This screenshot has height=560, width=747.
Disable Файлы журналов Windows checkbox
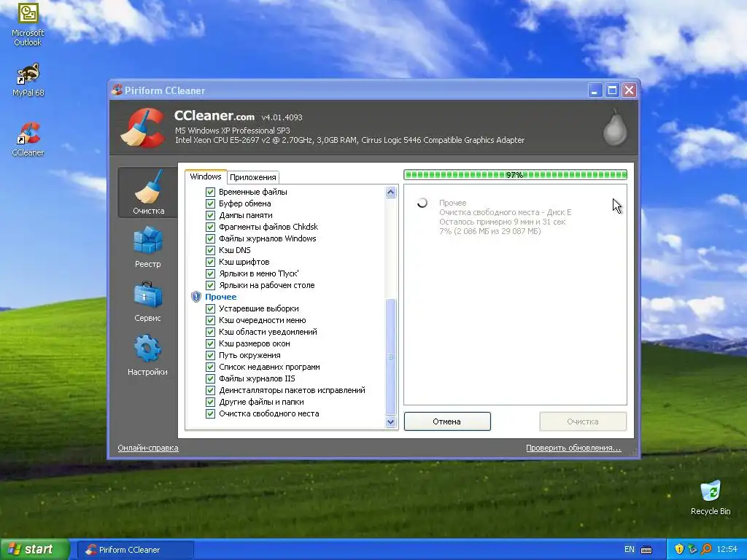pos(210,238)
